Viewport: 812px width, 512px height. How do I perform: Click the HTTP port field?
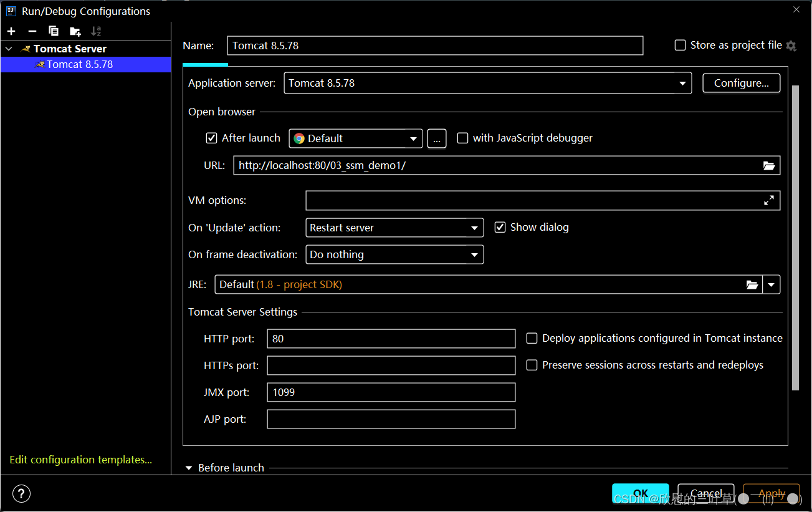click(391, 339)
